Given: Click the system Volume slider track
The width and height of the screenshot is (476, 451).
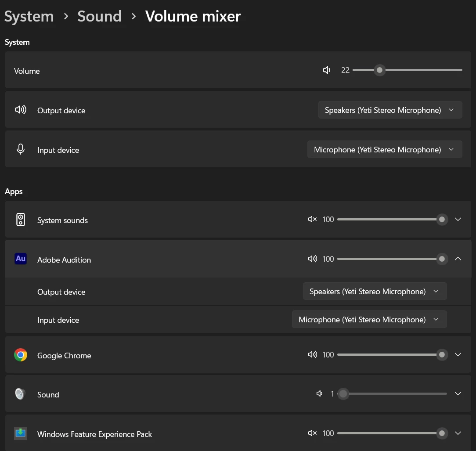Looking at the screenshot, I should coord(422,70).
